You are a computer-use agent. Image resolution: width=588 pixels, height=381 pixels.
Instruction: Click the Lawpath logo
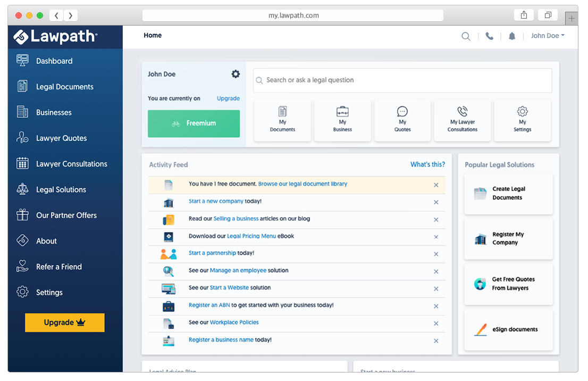[x=55, y=36]
